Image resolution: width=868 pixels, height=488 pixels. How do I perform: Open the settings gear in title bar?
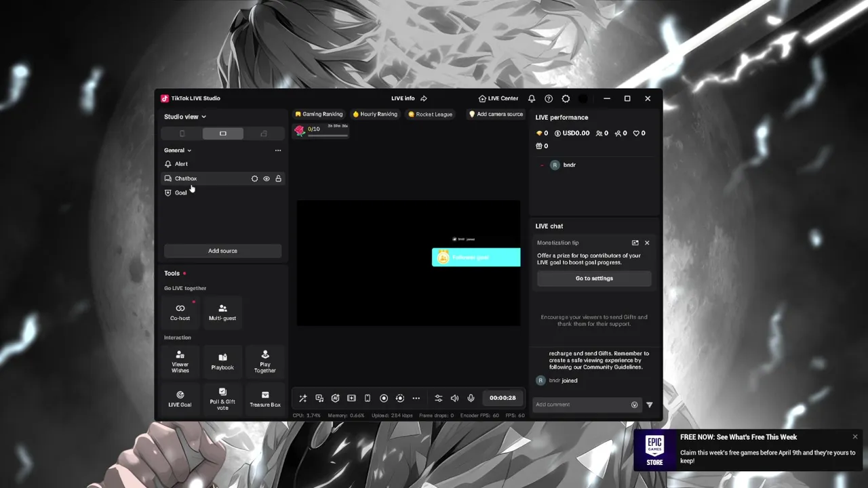tap(566, 98)
